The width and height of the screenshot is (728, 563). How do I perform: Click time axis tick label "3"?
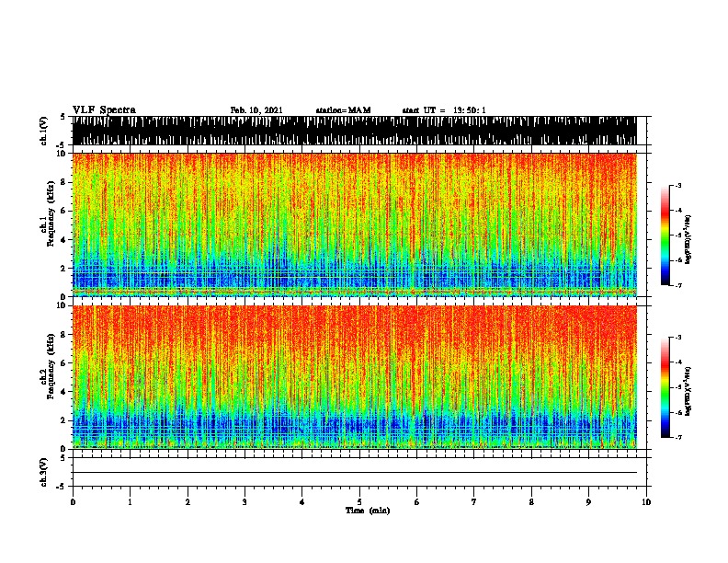tap(245, 502)
